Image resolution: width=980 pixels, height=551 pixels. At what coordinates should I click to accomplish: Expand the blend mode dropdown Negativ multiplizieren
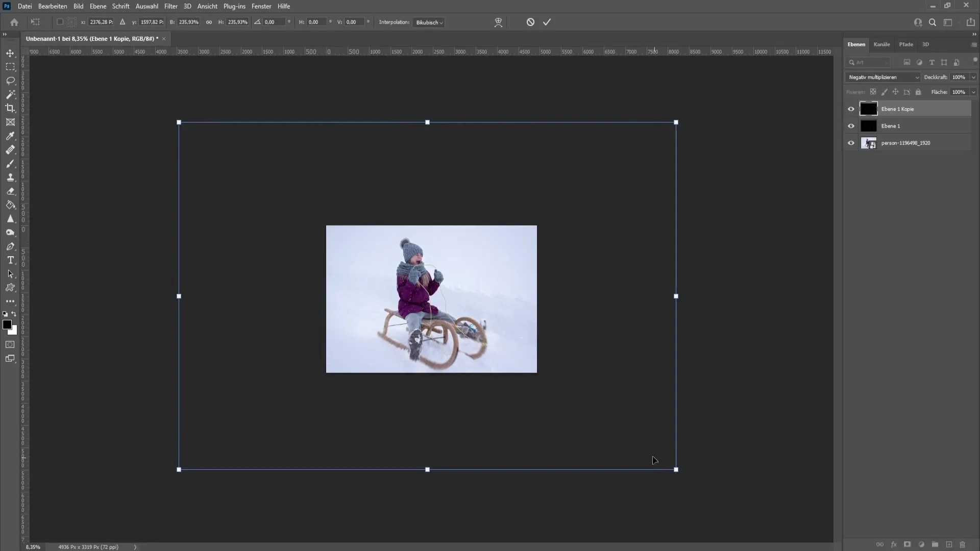tap(883, 77)
